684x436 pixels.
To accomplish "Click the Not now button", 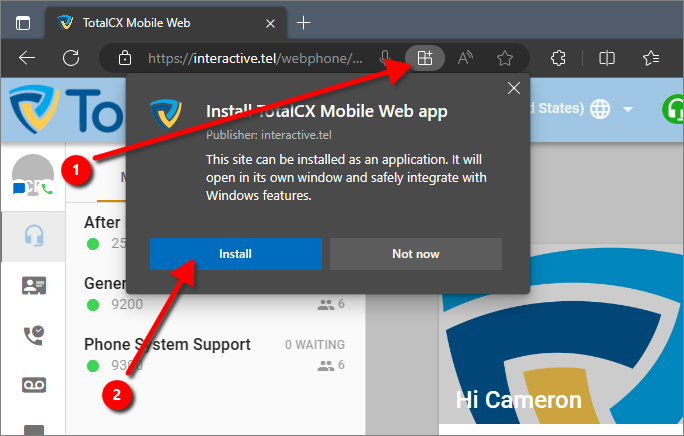I will pyautogui.click(x=416, y=254).
